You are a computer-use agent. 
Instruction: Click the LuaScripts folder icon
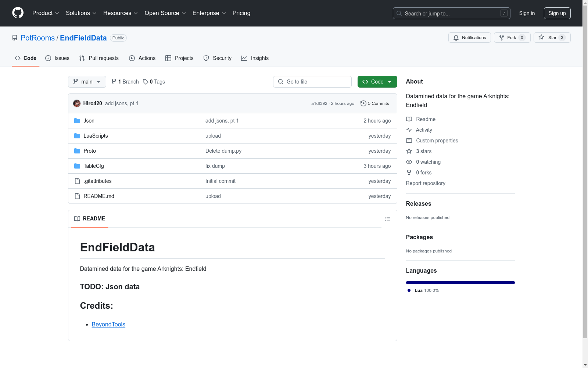[77, 136]
